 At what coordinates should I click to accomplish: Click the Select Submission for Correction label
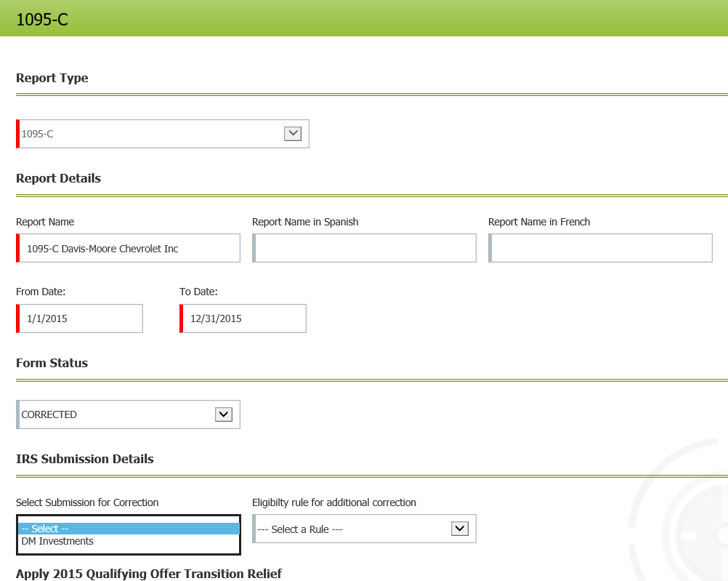pyautogui.click(x=87, y=502)
